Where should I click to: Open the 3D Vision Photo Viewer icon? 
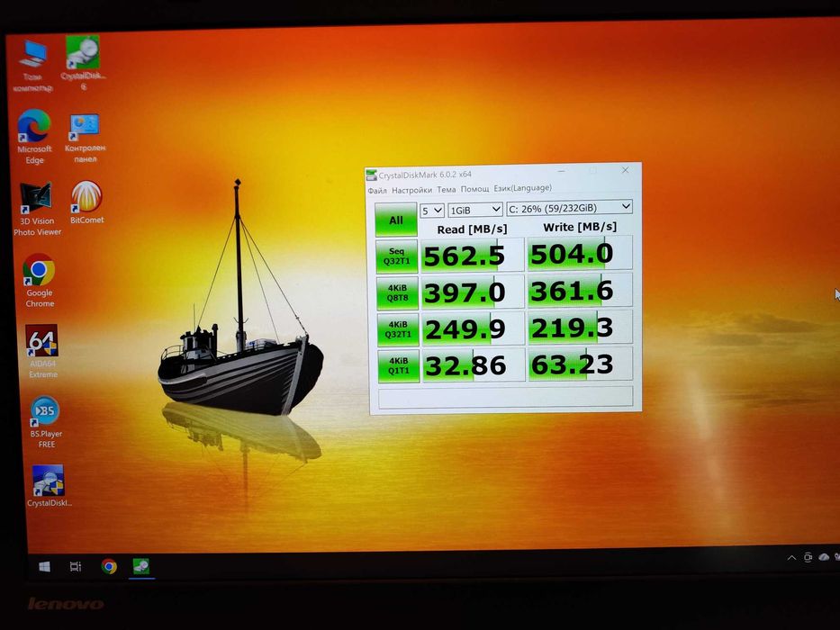(x=37, y=210)
